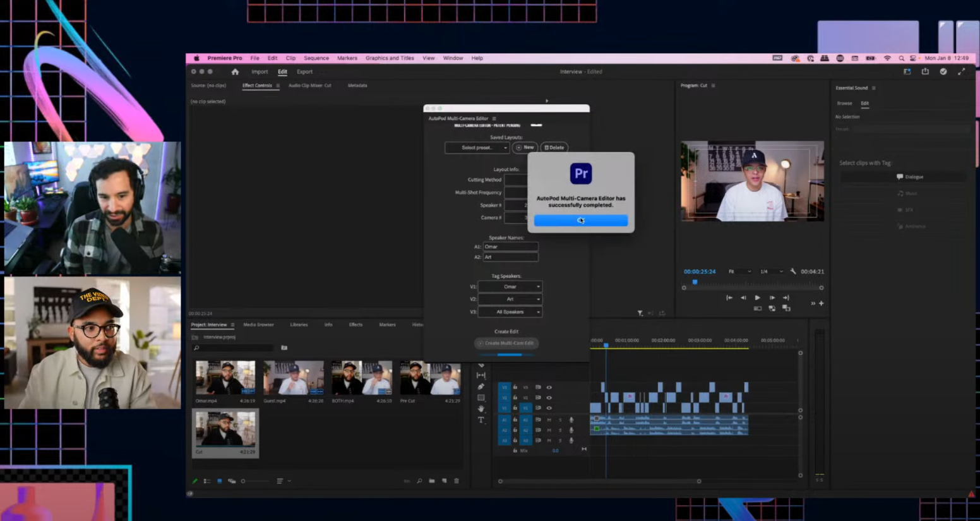This screenshot has width=980, height=521.
Task: Select the Pen tool in the timeline toolbar
Action: (481, 386)
